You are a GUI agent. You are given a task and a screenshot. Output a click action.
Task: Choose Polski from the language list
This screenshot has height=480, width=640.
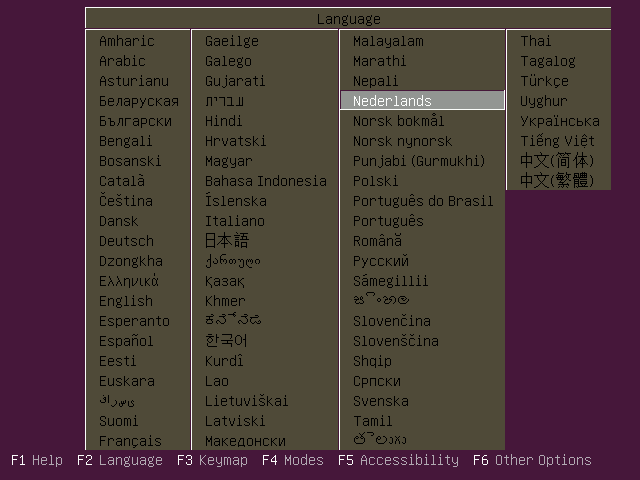[375, 181]
